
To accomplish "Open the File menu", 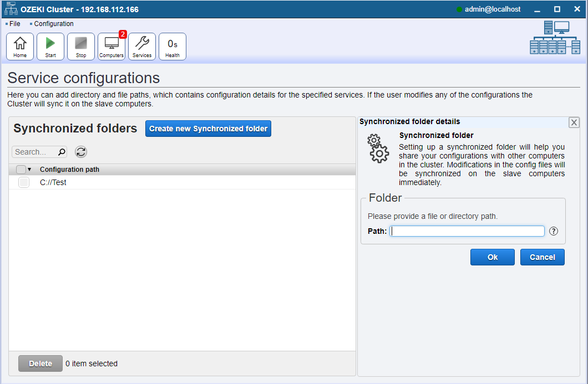I will (x=15, y=24).
